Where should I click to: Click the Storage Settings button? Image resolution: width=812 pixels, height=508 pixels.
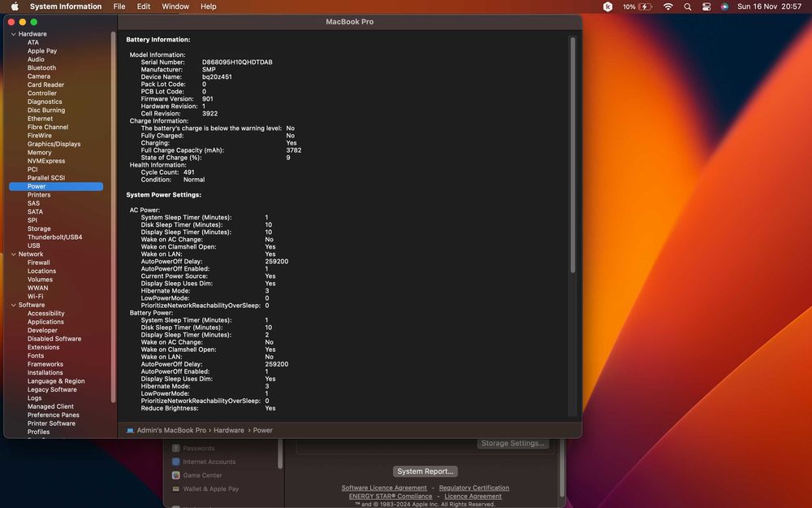[x=512, y=443]
